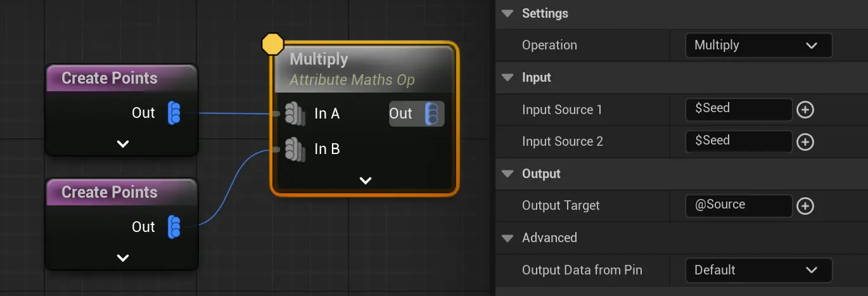
Task: Click plus icon beside Input Source 1
Action: tap(805, 110)
